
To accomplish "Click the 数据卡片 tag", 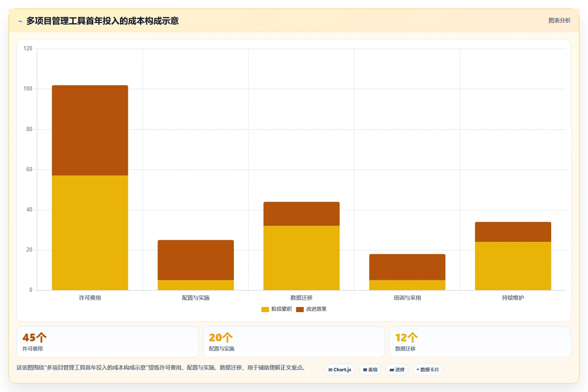I will tap(428, 370).
